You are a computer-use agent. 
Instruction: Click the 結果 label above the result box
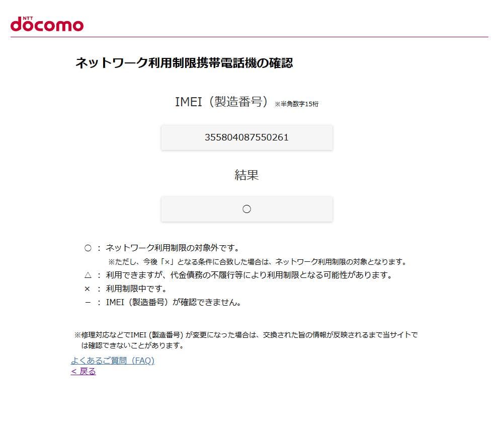[246, 173]
